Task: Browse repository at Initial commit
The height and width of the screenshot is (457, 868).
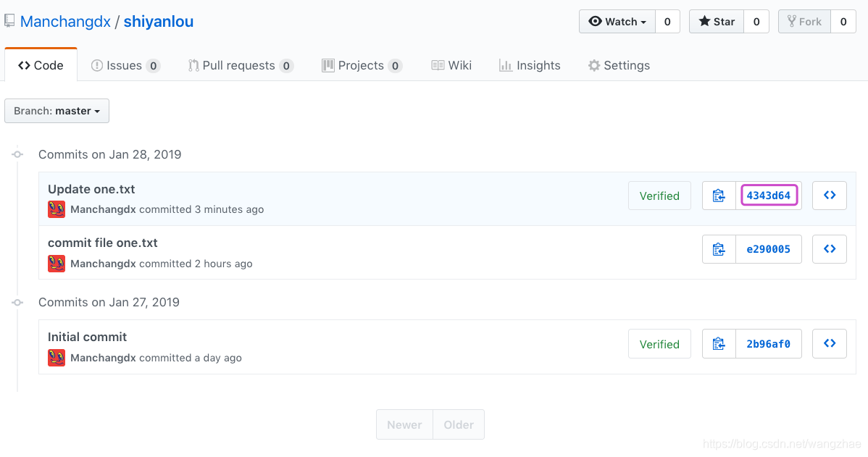Action: tap(830, 344)
